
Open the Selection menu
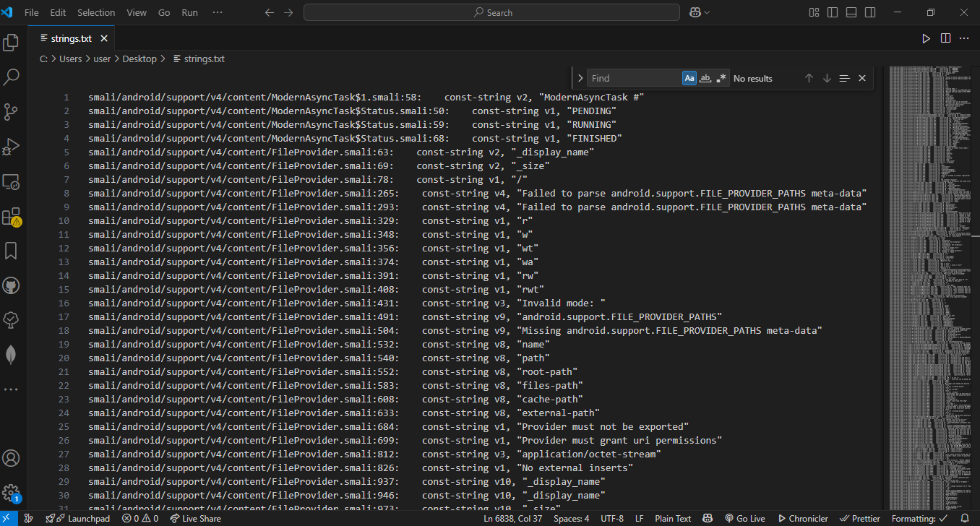[96, 12]
